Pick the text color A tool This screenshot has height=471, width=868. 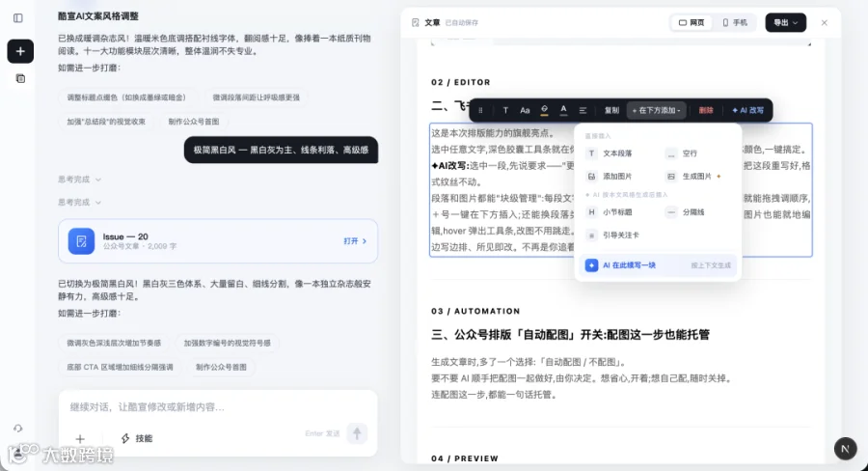point(563,110)
